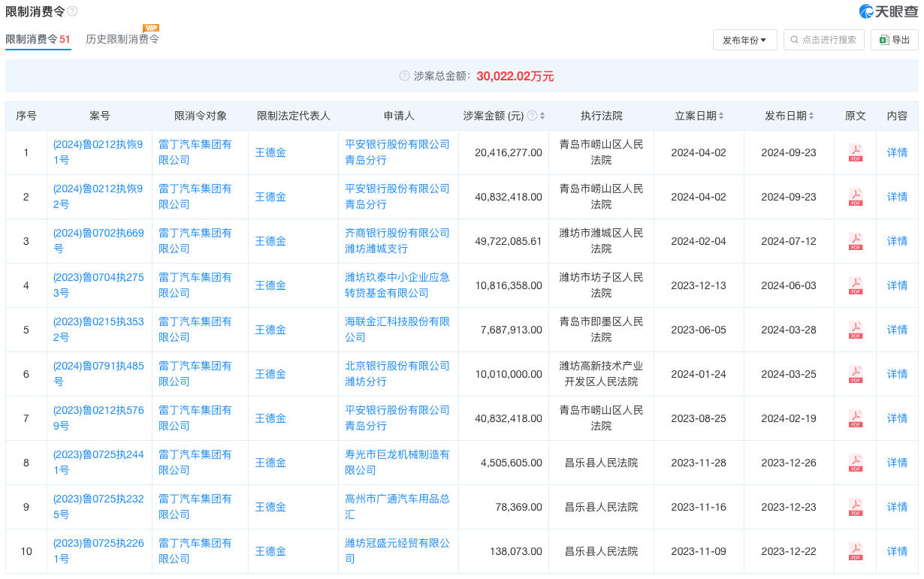
Task: Open 平安银行股份有限公司青岛分行 in row 1
Action: 397,152
